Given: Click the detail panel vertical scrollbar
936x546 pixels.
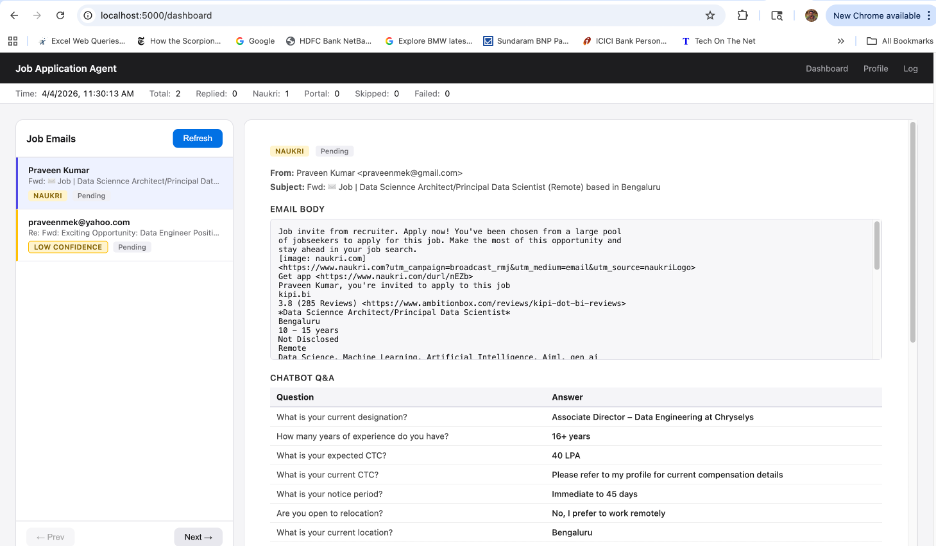Looking at the screenshot, I should click(x=913, y=233).
